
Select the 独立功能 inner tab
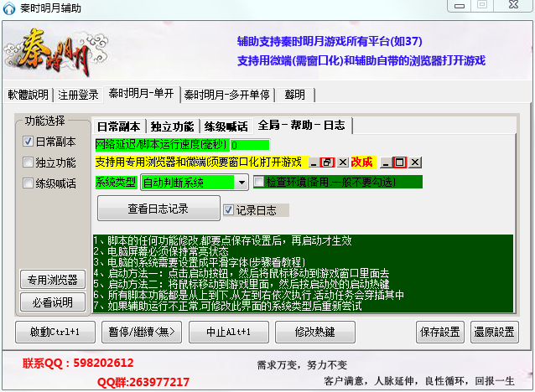pyautogui.click(x=174, y=126)
